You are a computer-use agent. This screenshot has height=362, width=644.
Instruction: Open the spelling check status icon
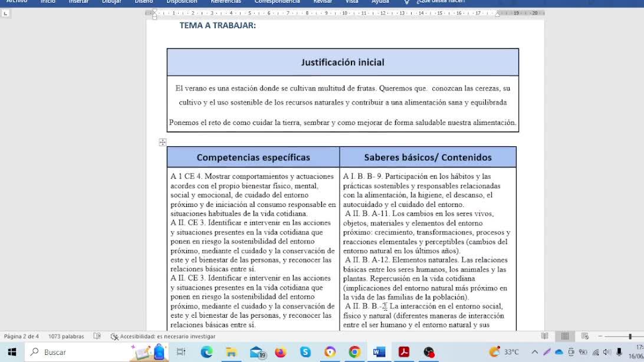pyautogui.click(x=97, y=336)
